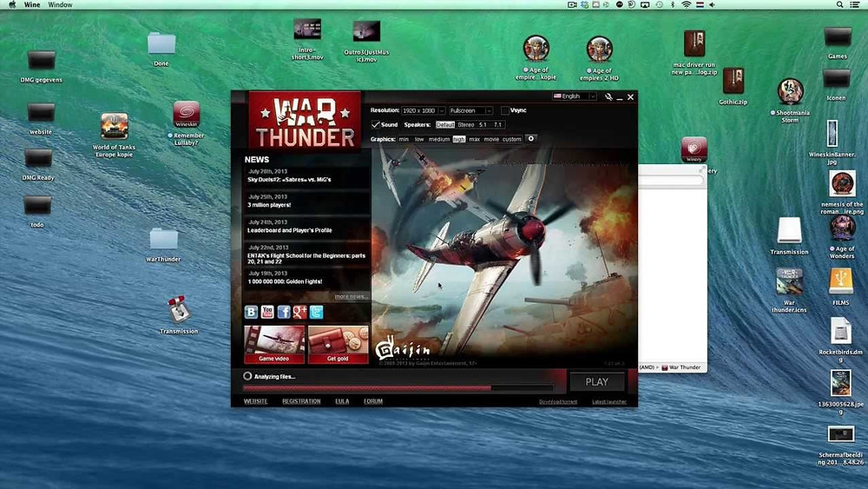Open the launcher settings wrench icon

[x=608, y=97]
